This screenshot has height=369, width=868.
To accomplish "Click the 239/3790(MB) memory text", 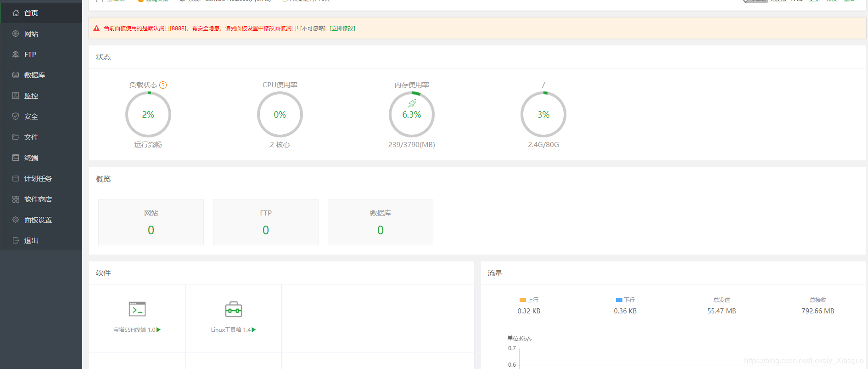I will pyautogui.click(x=412, y=145).
